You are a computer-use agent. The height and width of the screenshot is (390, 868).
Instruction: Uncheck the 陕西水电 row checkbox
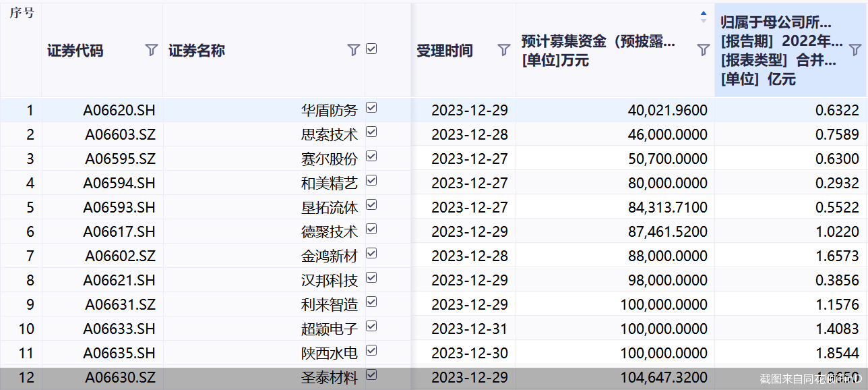point(371,351)
